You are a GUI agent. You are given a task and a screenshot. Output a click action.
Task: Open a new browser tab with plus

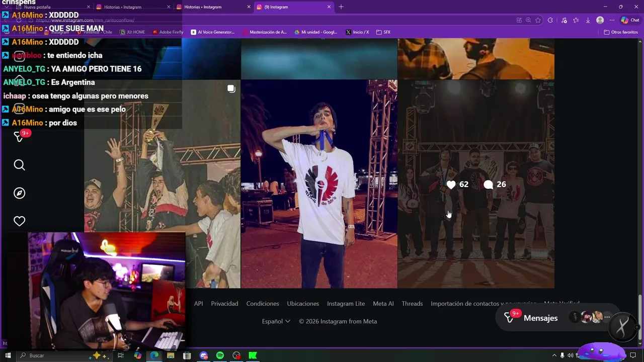[341, 7]
